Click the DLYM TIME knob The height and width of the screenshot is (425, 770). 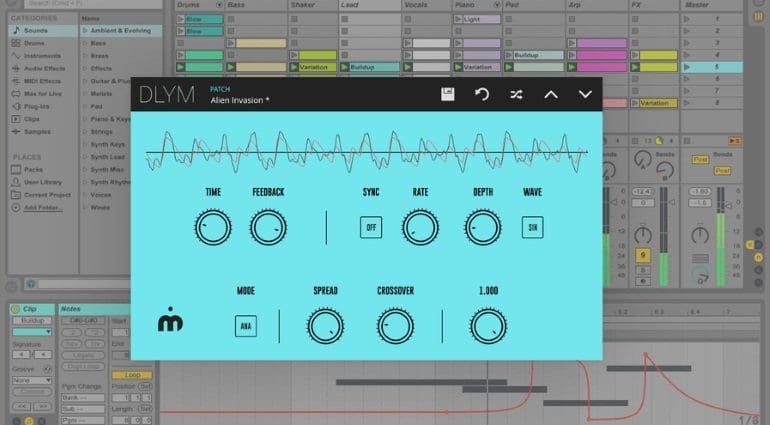click(213, 227)
